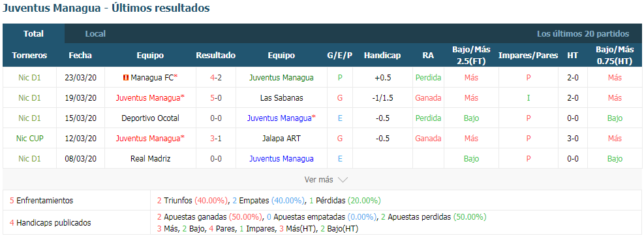This screenshot has width=644, height=238.
Task: Click the Resultado column header
Action: [x=215, y=55]
